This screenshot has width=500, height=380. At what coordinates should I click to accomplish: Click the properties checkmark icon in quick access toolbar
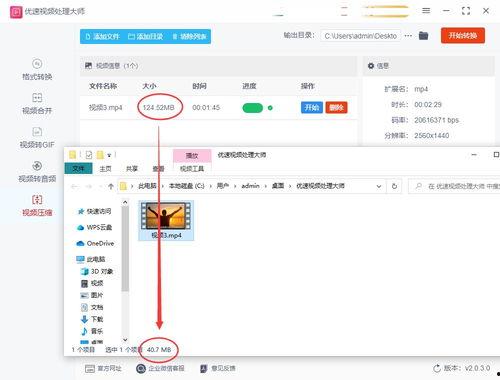pyautogui.click(x=89, y=155)
